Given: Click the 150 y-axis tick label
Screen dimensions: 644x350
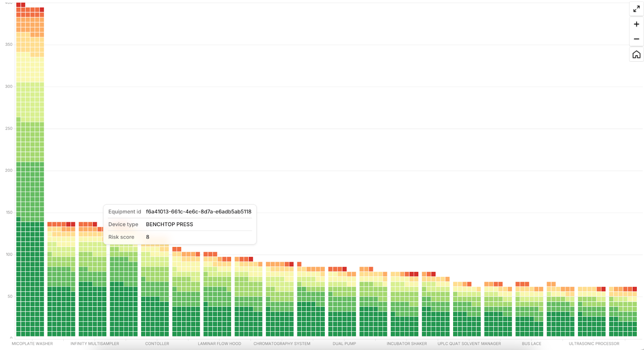Looking at the screenshot, I should [x=9, y=212].
